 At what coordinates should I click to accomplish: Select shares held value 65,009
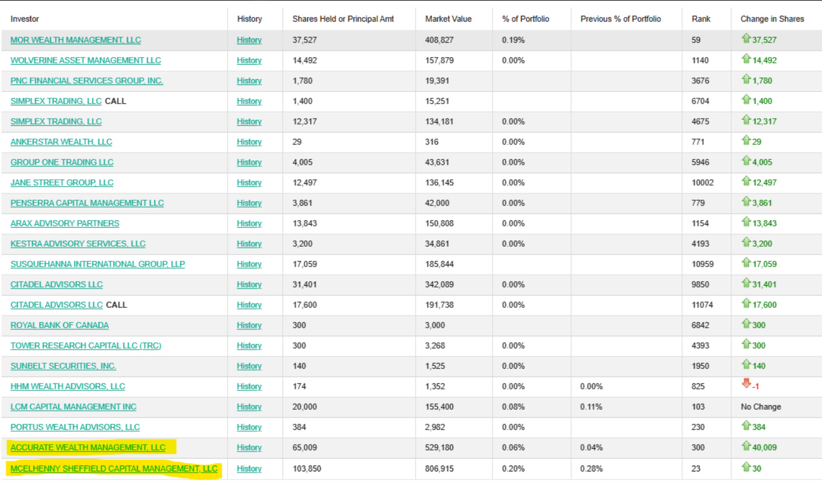304,448
